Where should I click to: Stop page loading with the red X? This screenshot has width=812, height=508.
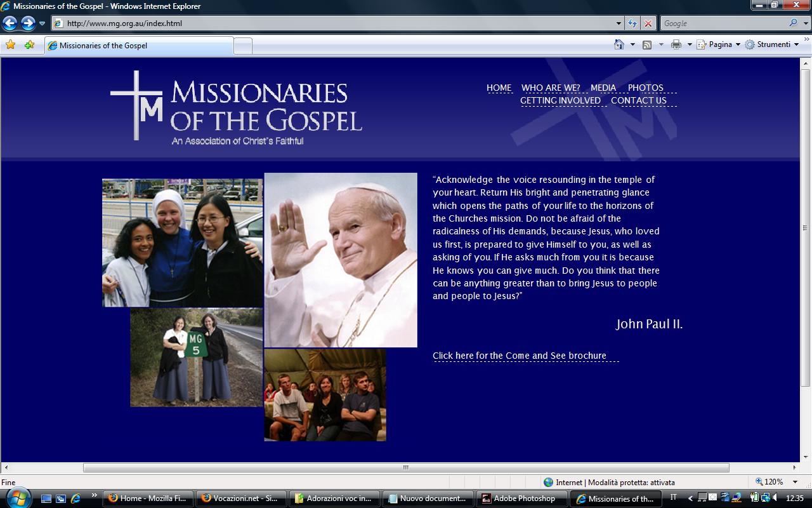point(648,23)
